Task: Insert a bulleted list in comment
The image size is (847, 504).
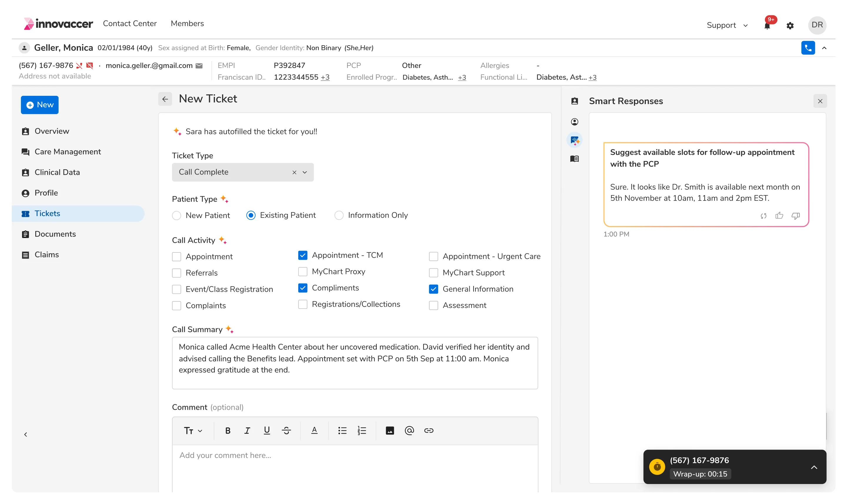Action: [342, 431]
